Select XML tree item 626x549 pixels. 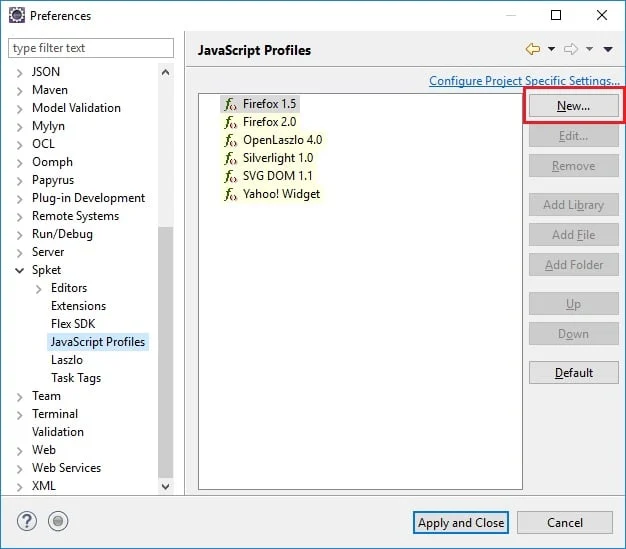(x=44, y=486)
